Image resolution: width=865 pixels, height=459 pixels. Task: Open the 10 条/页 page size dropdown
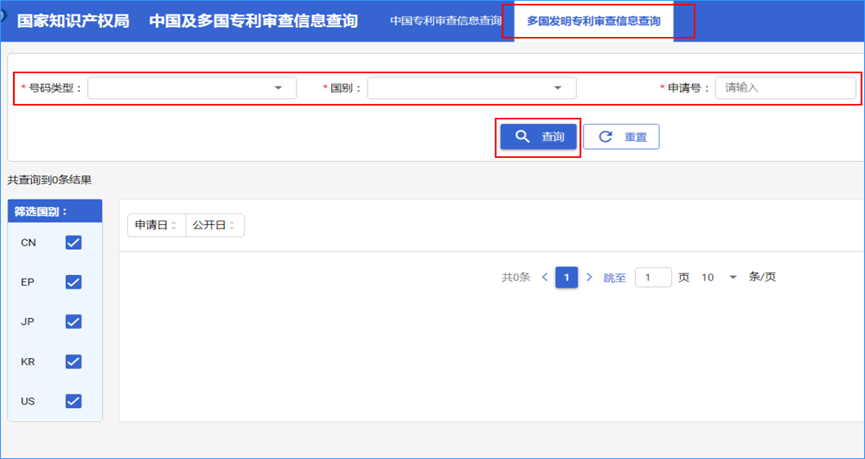719,277
